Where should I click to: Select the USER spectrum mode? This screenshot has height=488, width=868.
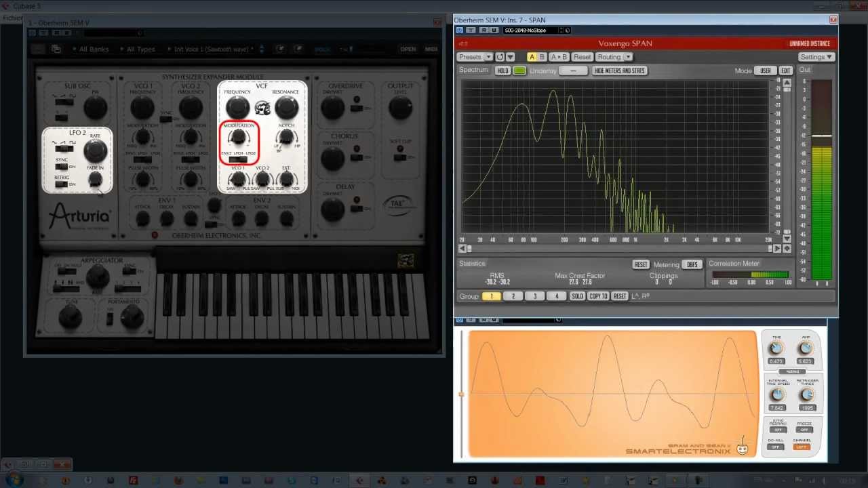[x=766, y=70]
